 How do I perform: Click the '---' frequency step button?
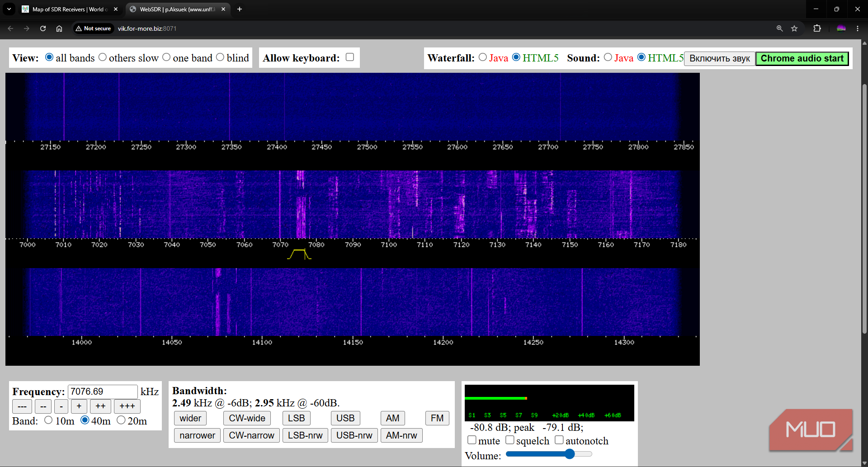click(22, 406)
